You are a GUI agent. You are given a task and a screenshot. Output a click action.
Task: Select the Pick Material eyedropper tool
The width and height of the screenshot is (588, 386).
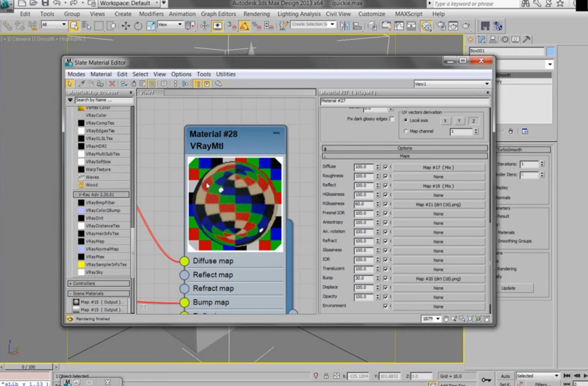81,84
